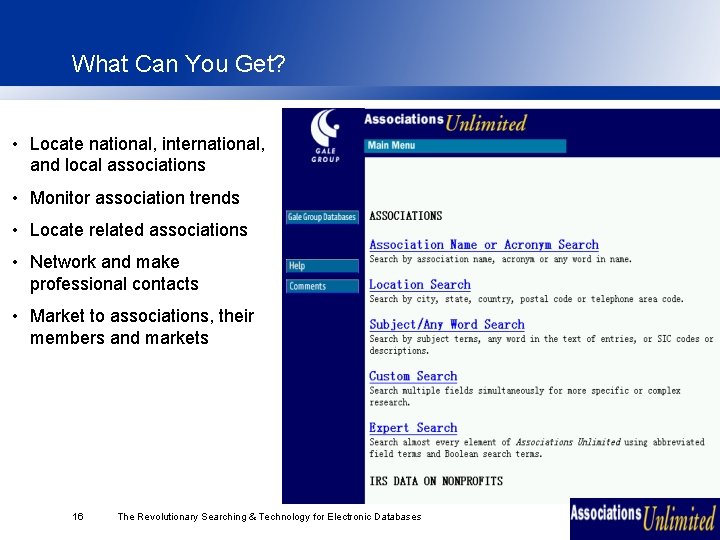Click the Gale Group logo icon

click(325, 136)
